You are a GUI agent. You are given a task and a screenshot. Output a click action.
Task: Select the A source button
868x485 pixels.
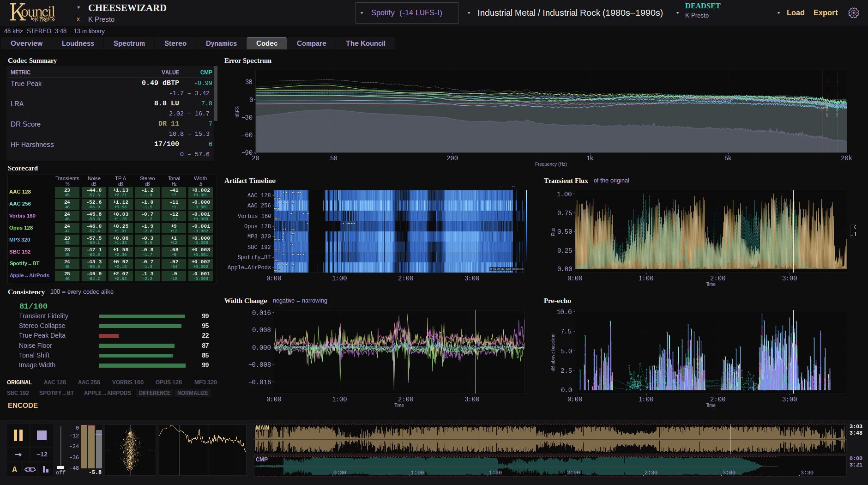click(x=14, y=469)
